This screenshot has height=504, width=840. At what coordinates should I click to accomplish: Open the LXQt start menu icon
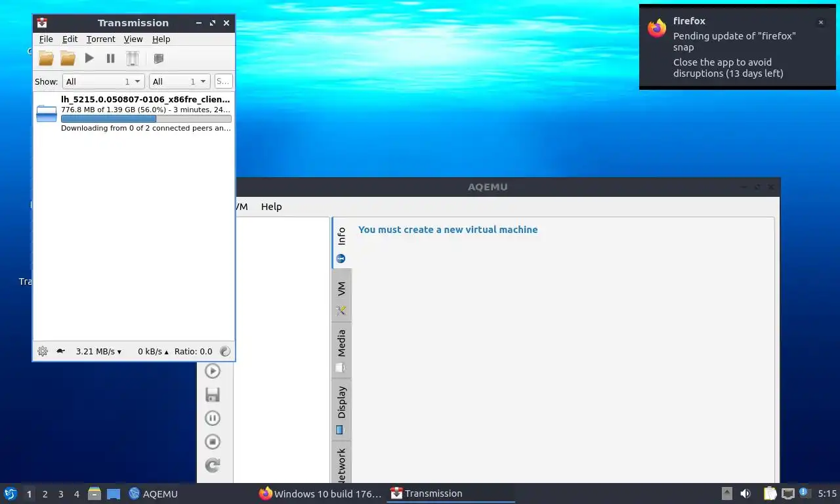[10, 493]
